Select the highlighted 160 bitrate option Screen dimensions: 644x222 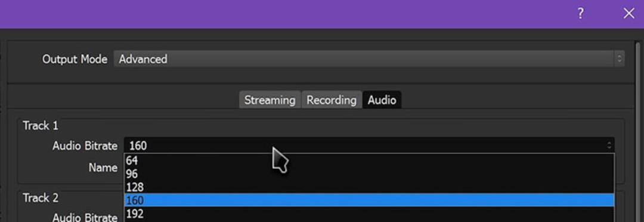point(369,200)
